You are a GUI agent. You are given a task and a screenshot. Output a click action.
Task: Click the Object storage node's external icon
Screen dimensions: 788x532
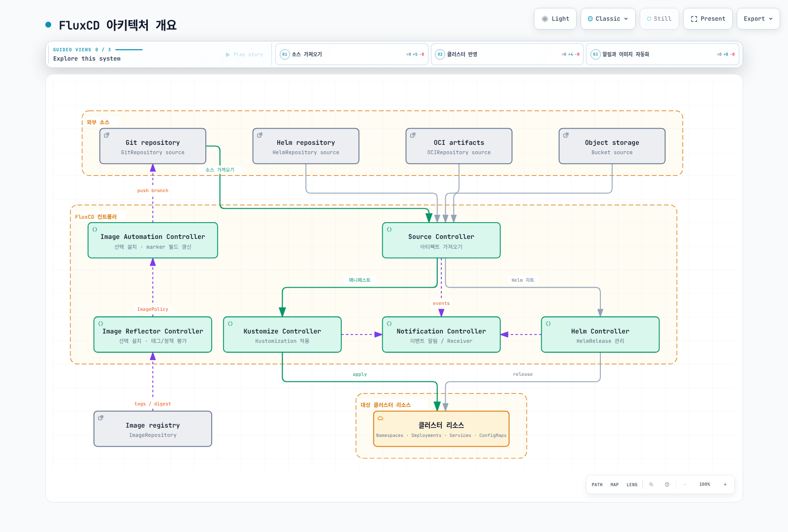tap(566, 135)
